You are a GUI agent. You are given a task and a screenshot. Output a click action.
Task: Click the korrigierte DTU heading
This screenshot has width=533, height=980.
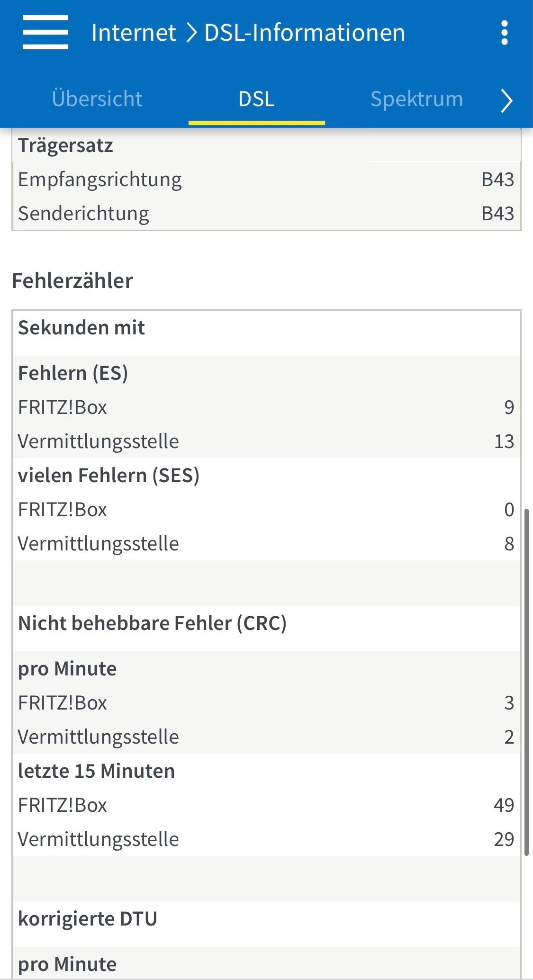(x=88, y=919)
